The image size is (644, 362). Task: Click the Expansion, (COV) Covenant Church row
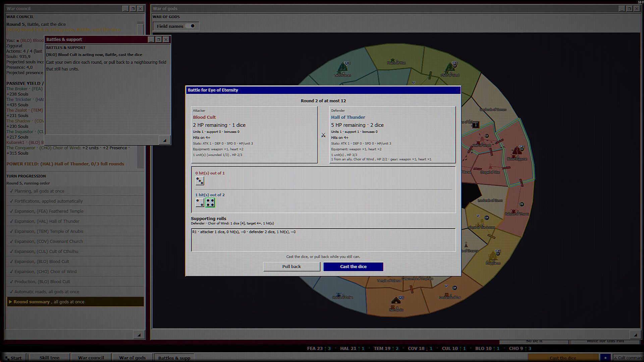point(75,241)
